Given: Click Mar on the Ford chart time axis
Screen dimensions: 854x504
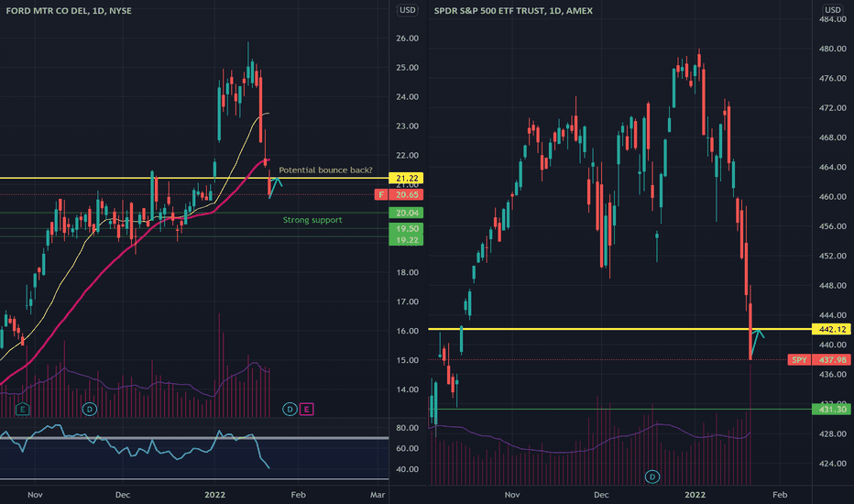Looking at the screenshot, I should [378, 495].
